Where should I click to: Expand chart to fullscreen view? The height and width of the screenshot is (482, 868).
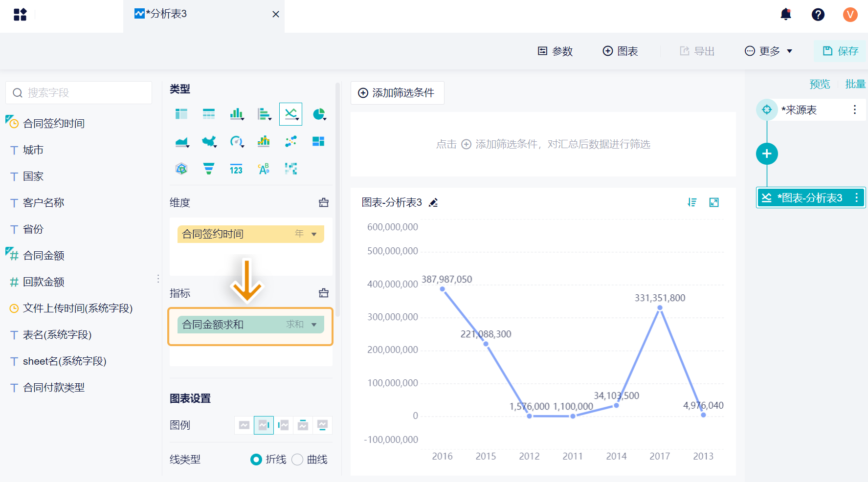(x=714, y=202)
